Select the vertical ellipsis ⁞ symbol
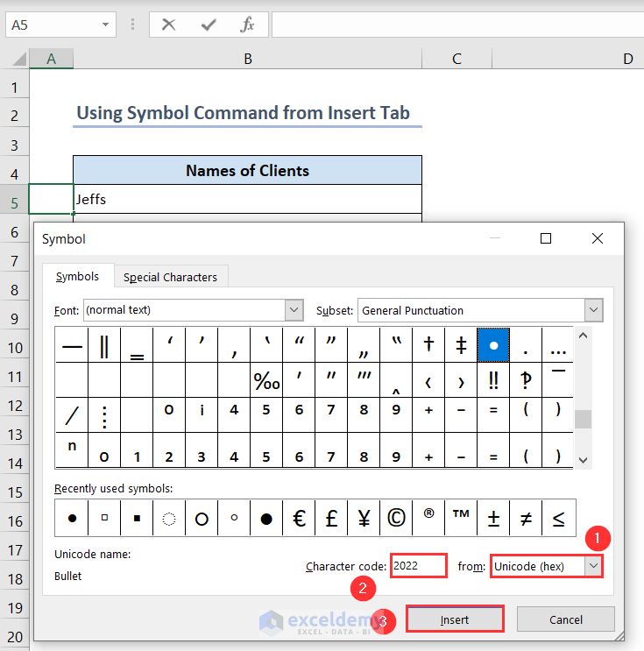Viewport: 644px width, 651px height. tap(104, 415)
